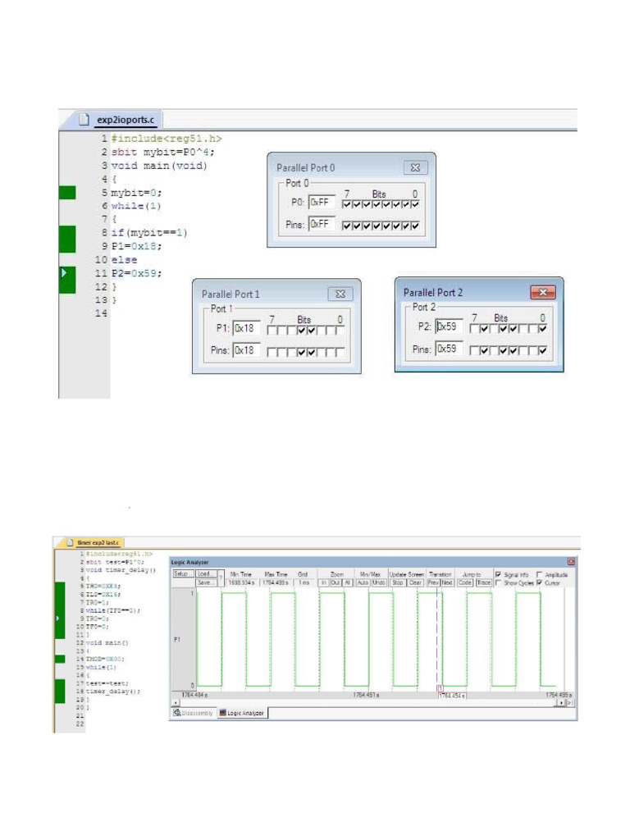
Task: Close the Parallel Port 2 window
Action: pyautogui.click(x=542, y=292)
